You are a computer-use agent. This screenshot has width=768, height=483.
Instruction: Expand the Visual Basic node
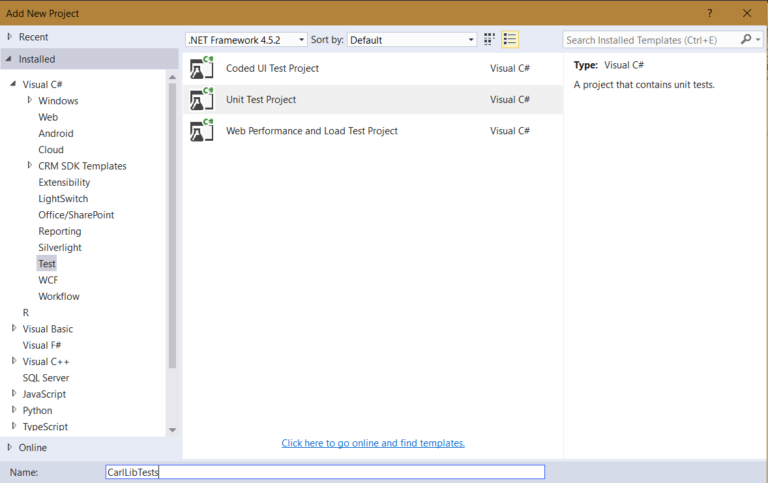14,328
